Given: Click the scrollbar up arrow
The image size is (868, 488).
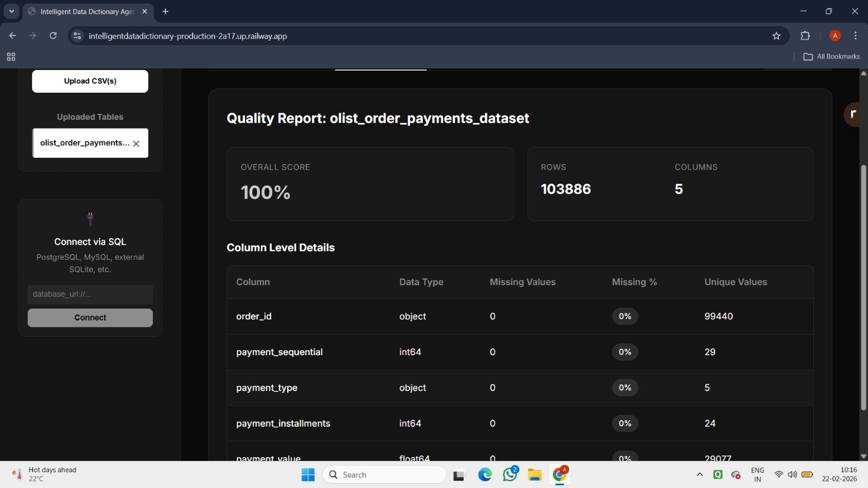Looking at the screenshot, I should [x=864, y=73].
